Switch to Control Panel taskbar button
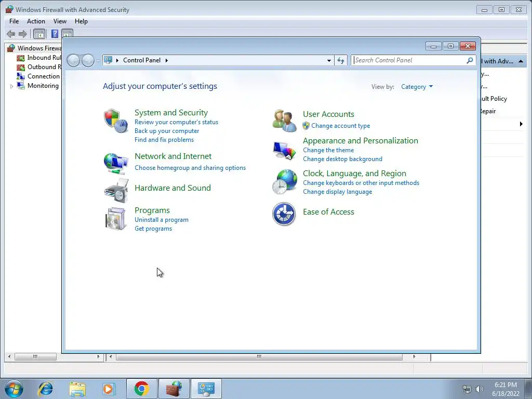Viewport: 532px width, 399px height. (x=206, y=389)
